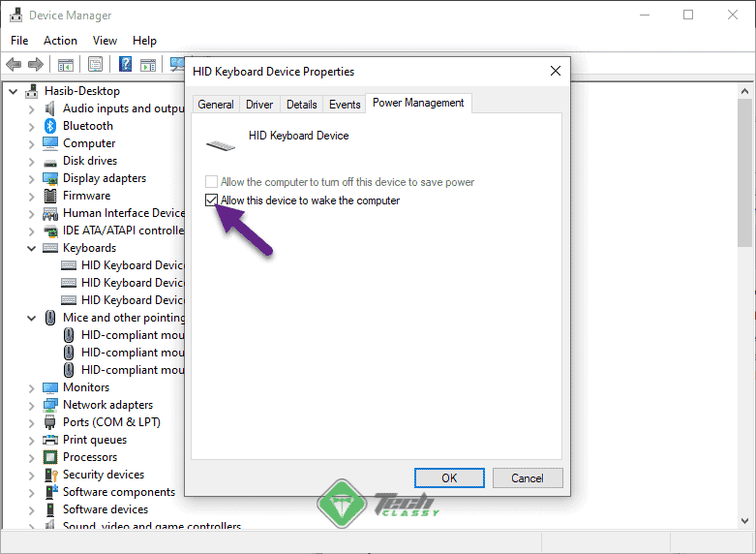Close the HID Keyboard Device Properties dialog
The height and width of the screenshot is (554, 756).
pyautogui.click(x=556, y=71)
